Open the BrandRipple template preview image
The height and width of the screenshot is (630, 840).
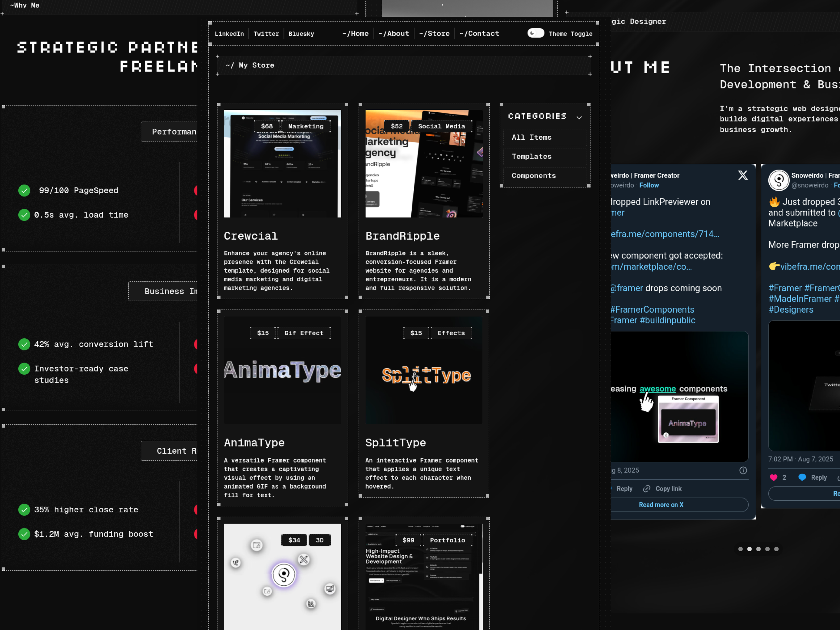point(424,164)
